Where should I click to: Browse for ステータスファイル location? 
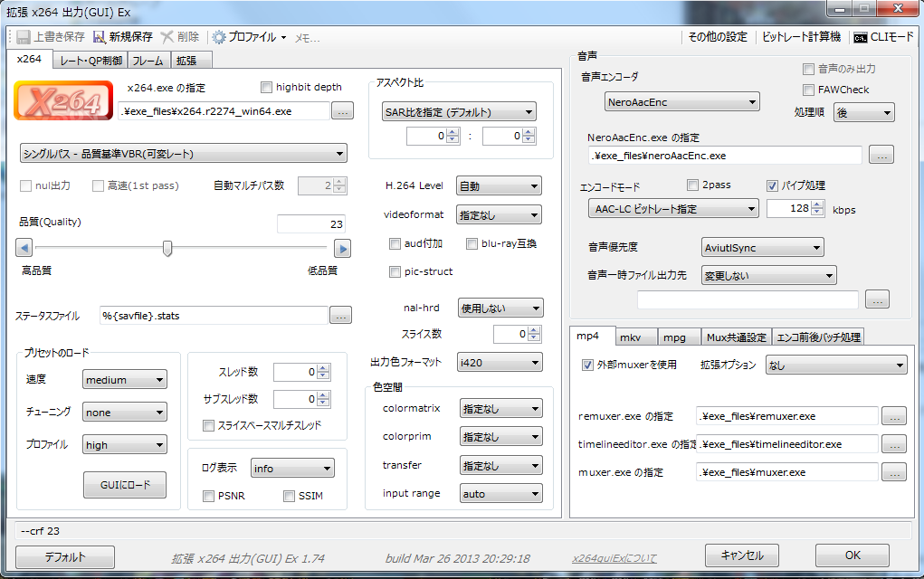click(x=340, y=316)
